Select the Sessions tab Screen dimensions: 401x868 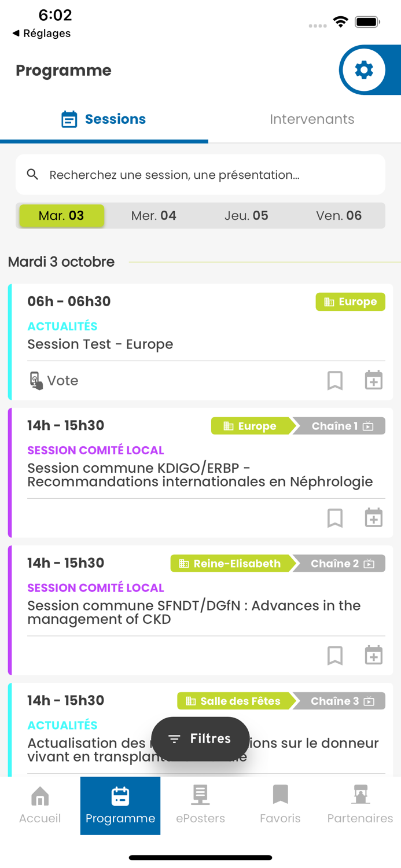104,119
